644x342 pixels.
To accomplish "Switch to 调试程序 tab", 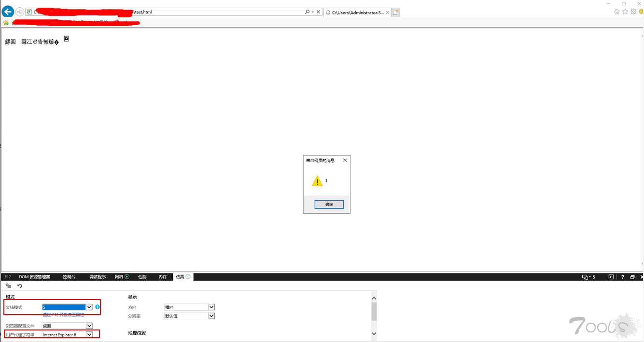I will click(98, 277).
